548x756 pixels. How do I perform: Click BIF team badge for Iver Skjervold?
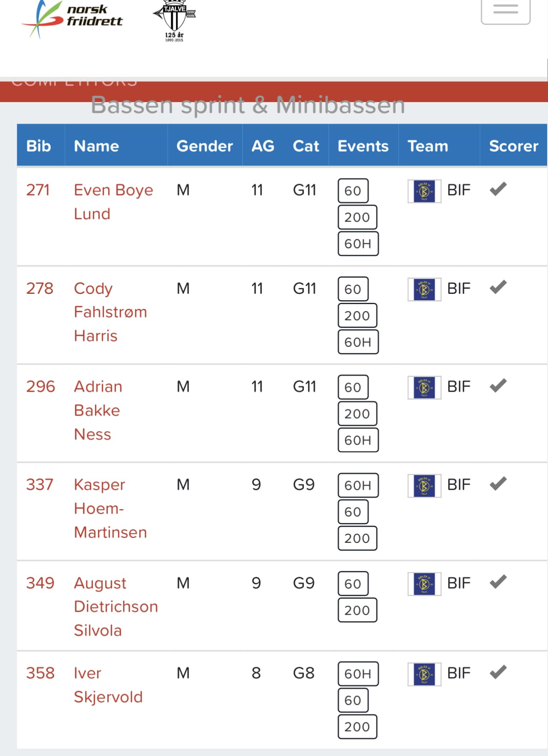[x=424, y=674]
